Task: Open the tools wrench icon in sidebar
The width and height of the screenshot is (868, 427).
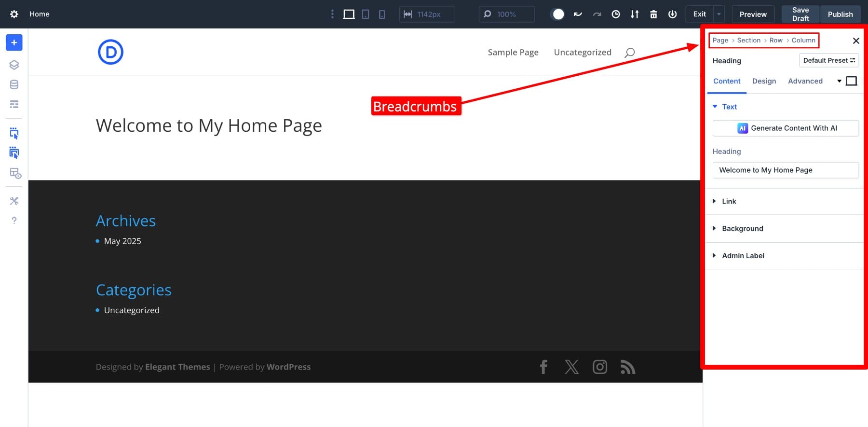Action: click(14, 201)
